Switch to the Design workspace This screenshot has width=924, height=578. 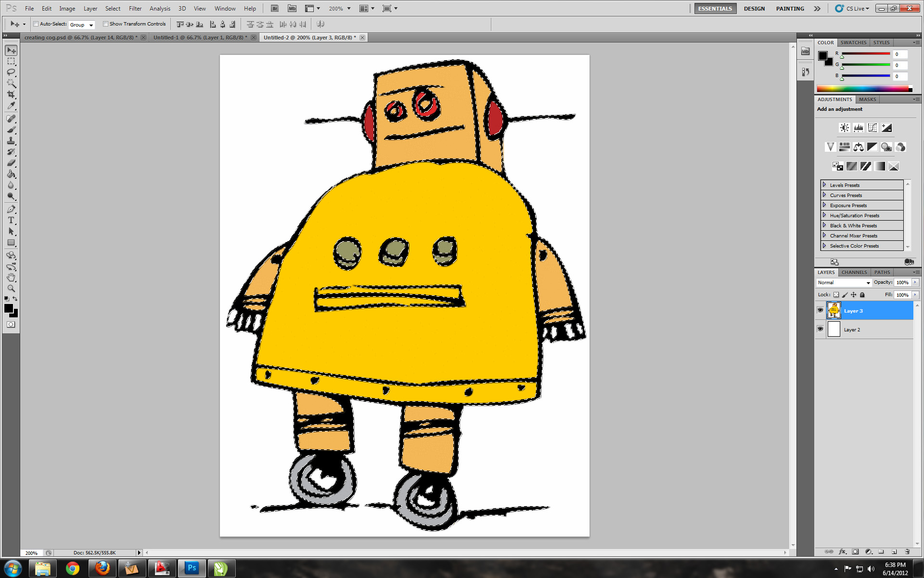754,9
